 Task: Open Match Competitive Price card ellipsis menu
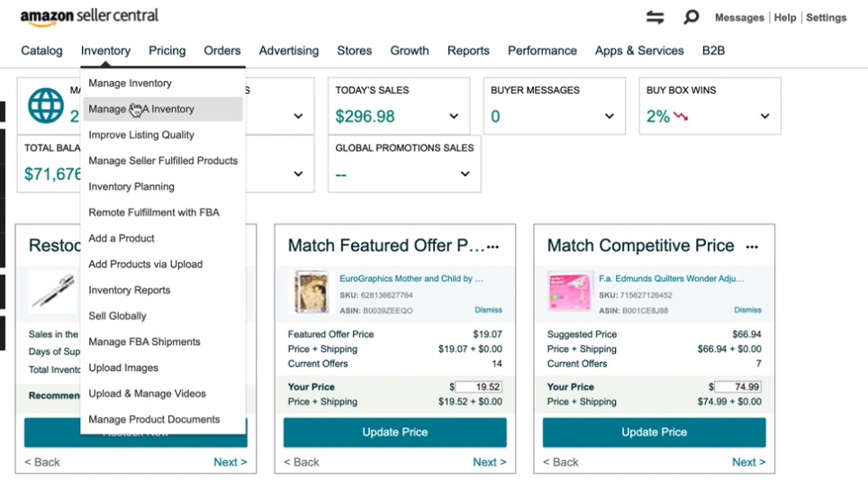[752, 247]
